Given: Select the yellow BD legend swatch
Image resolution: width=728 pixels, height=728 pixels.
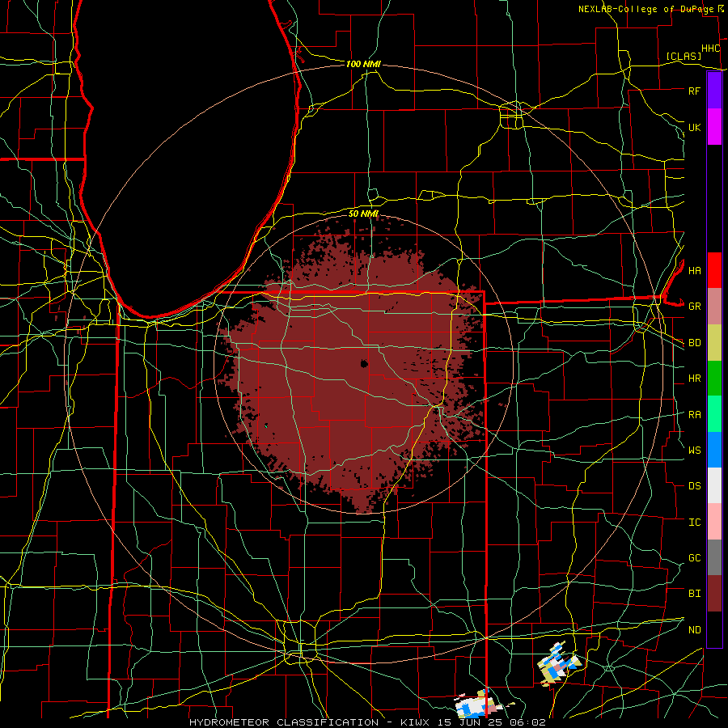Looking at the screenshot, I should pyautogui.click(x=714, y=343).
